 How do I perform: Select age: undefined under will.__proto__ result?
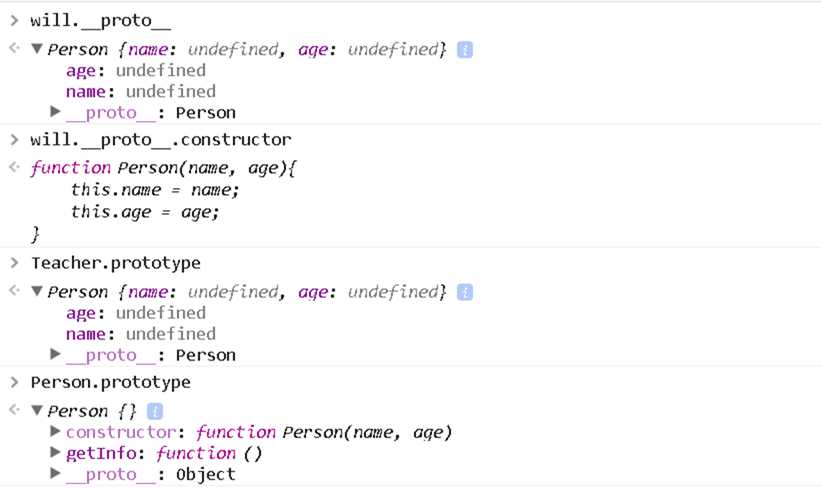(x=135, y=70)
